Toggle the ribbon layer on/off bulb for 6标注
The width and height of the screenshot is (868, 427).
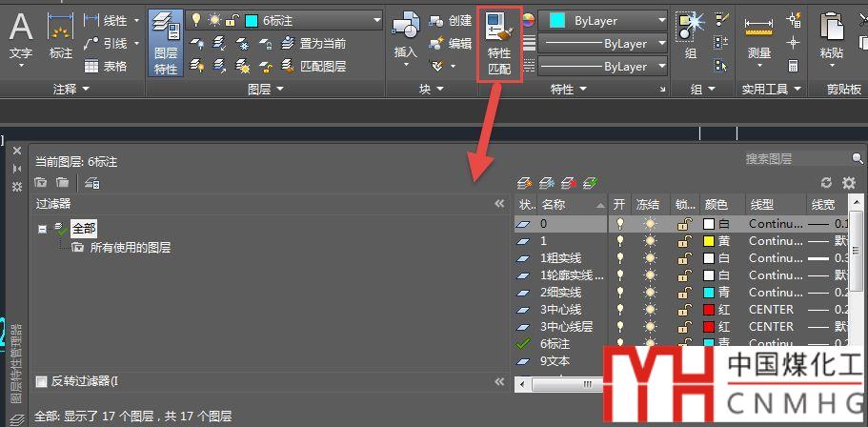pyautogui.click(x=195, y=20)
